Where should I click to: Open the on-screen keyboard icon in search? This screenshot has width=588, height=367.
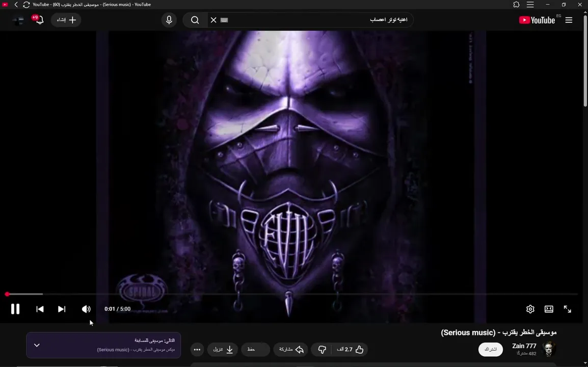[x=224, y=20]
